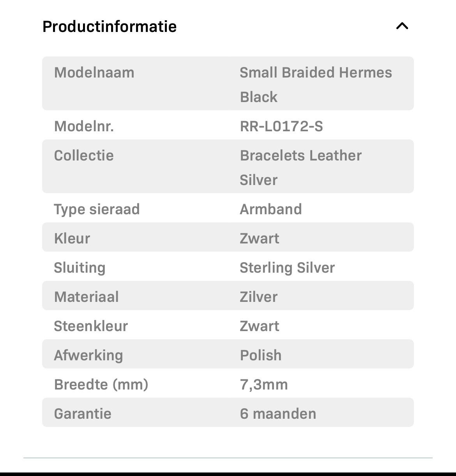Click the Small Braided Hermes Black value
This screenshot has height=476, width=456.
pos(315,84)
